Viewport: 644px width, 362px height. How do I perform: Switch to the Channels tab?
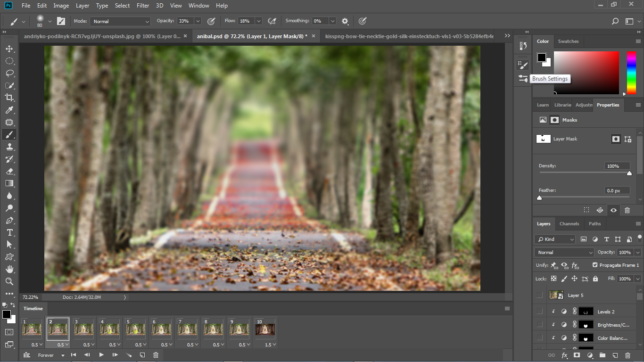coord(569,223)
